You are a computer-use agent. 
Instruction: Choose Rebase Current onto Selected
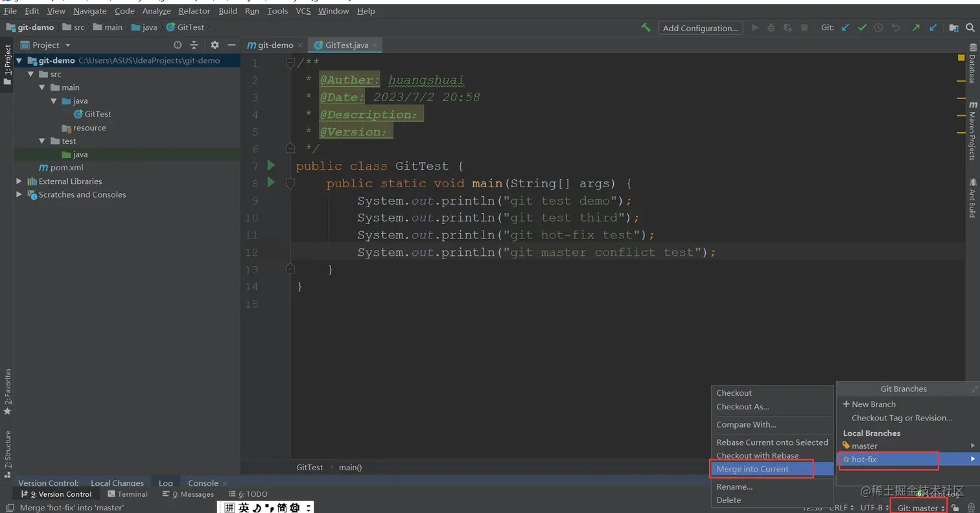point(772,442)
